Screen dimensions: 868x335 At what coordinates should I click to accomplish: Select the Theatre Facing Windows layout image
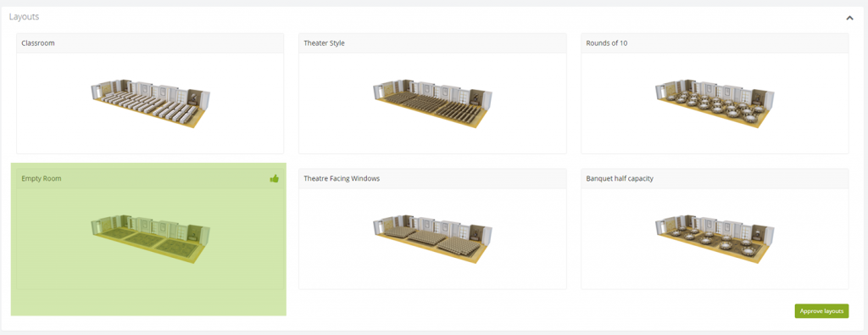click(433, 239)
